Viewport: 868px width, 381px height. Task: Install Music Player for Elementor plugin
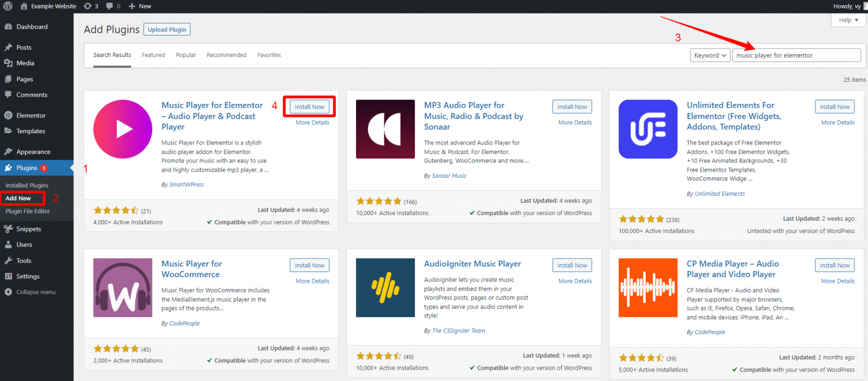309,107
